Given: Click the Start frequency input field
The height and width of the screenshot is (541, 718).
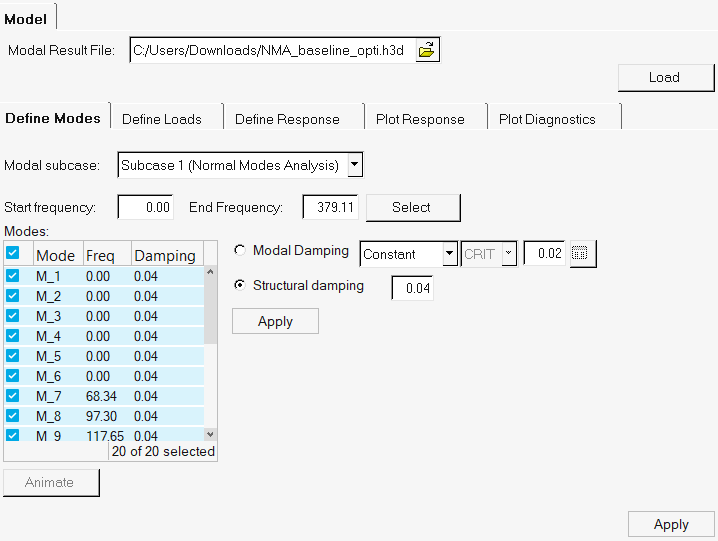Looking at the screenshot, I should coord(146,207).
